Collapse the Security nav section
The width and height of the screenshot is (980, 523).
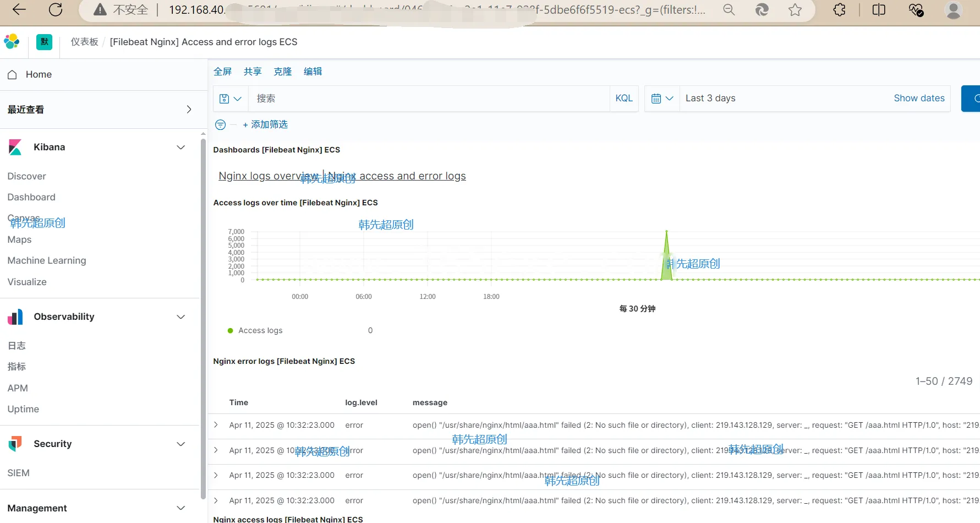[x=181, y=444]
